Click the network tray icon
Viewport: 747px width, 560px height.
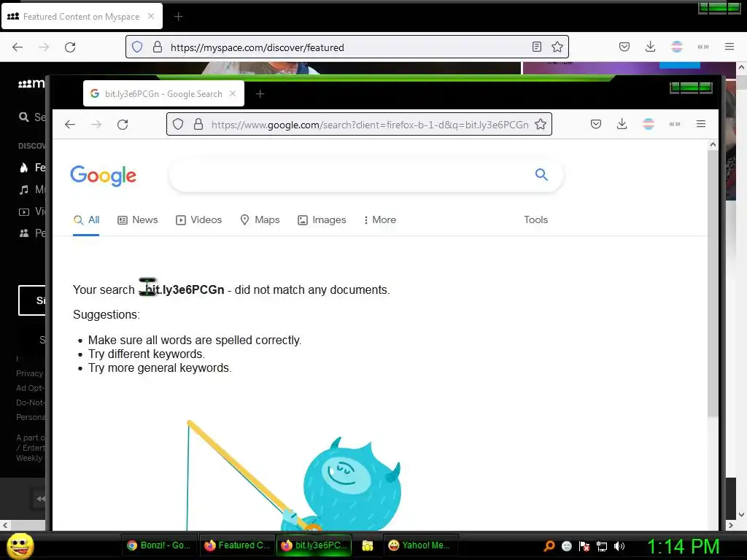point(602,546)
